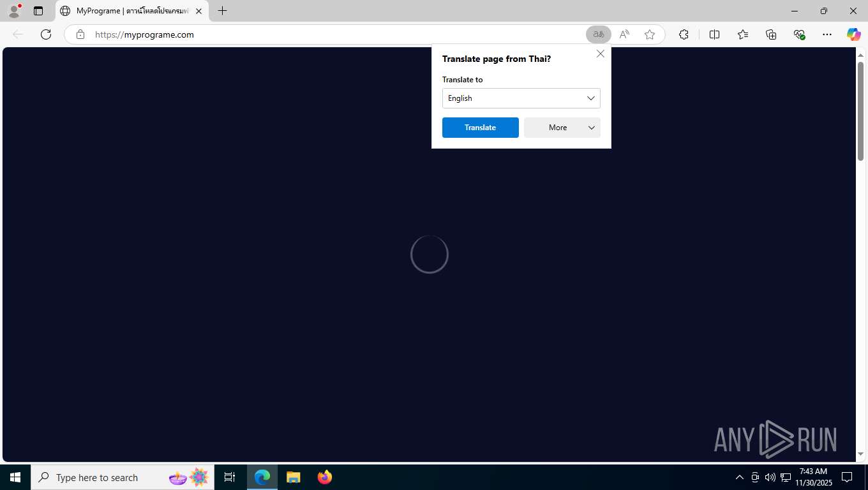The height and width of the screenshot is (490, 868).
Task: Click the address bar URL
Action: tap(144, 34)
